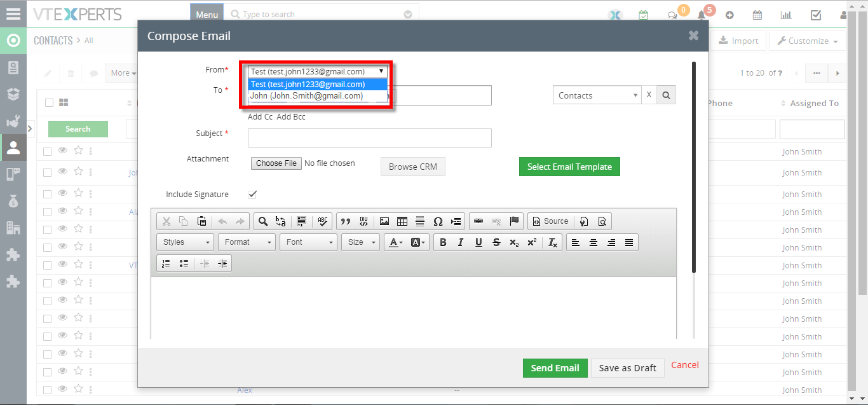Switch to Source view of the editor
The image size is (868, 405).
tap(550, 221)
